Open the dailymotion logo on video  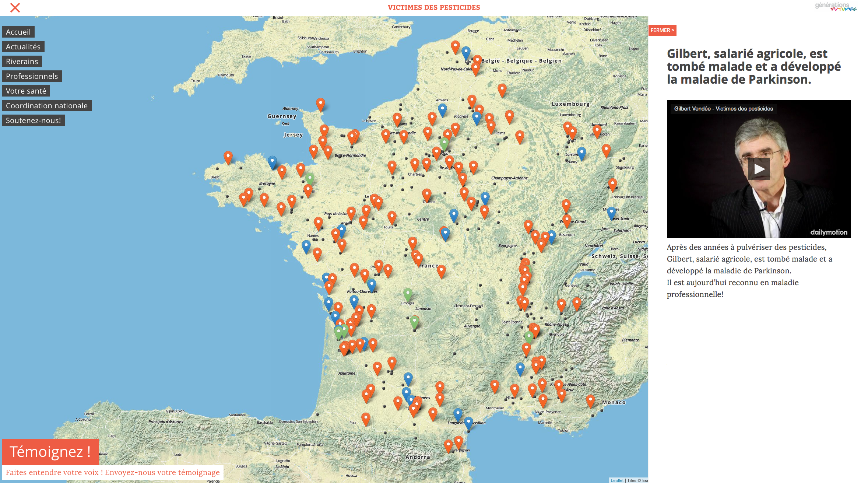829,232
